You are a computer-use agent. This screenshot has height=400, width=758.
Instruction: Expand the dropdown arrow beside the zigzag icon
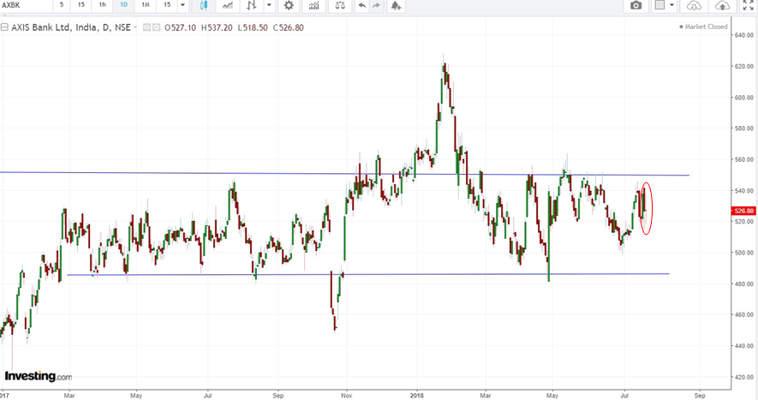(x=269, y=5)
